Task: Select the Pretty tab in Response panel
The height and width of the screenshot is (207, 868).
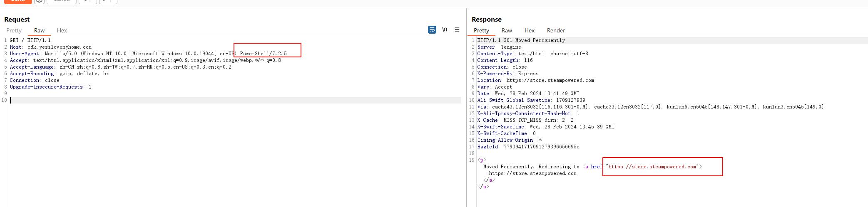Action: 481,30
